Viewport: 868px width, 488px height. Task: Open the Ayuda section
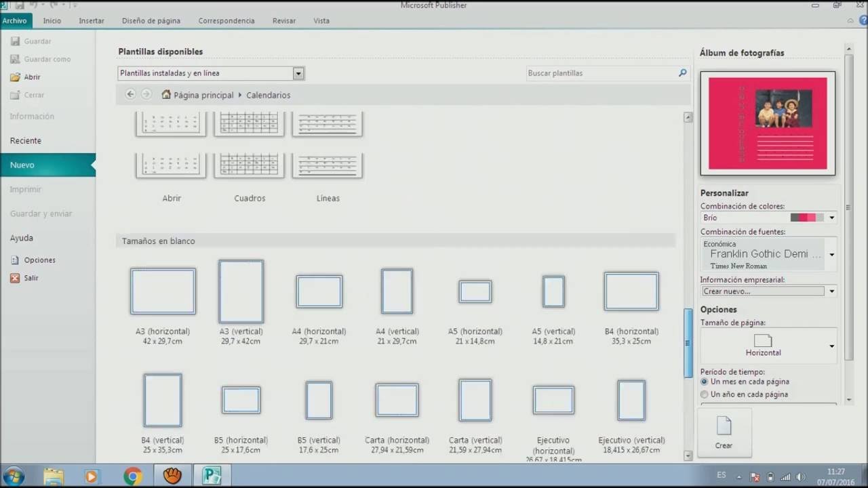pyautogui.click(x=22, y=239)
